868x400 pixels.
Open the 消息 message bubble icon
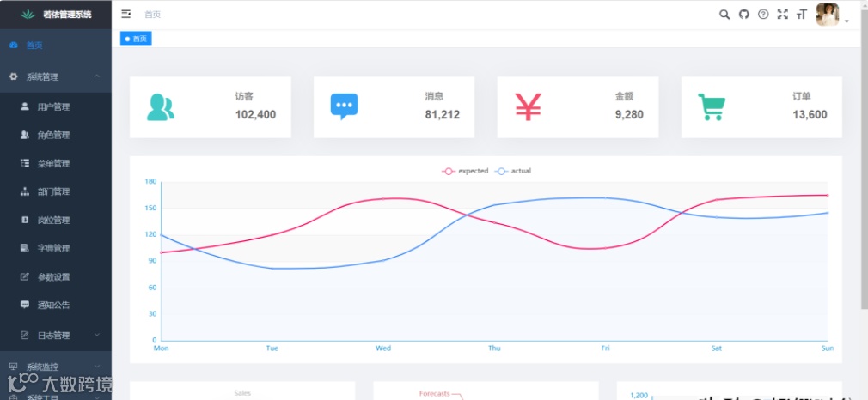click(345, 106)
